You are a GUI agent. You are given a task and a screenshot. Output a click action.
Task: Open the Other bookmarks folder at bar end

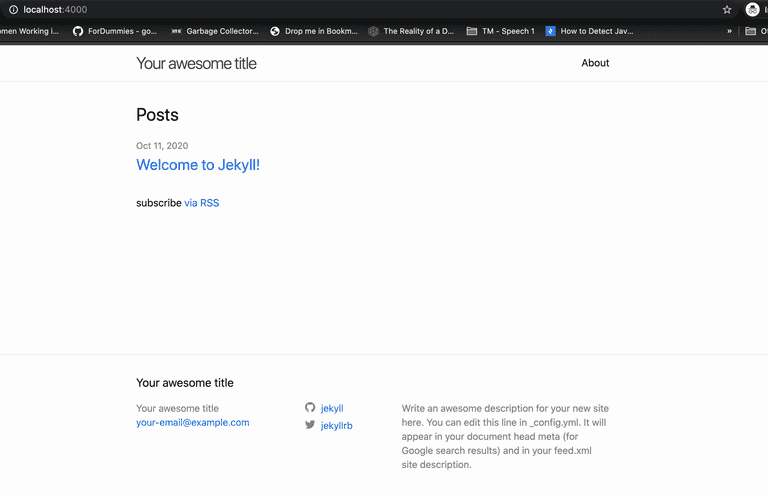756,31
